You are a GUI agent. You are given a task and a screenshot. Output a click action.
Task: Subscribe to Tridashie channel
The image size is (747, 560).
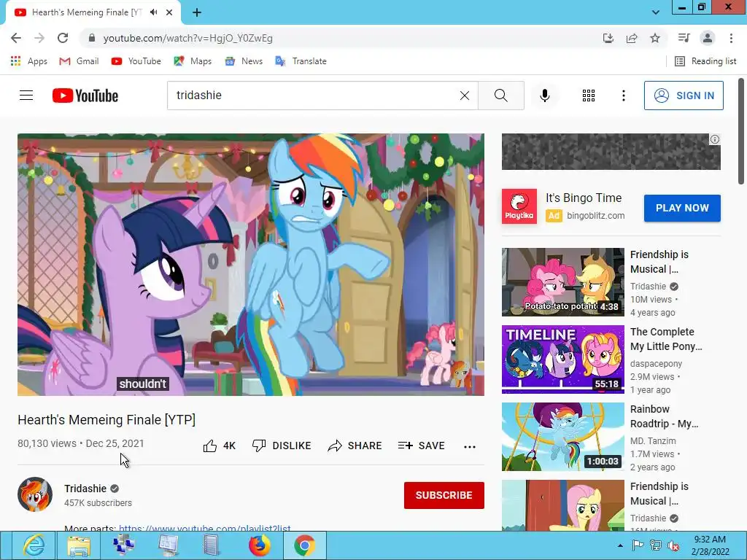pos(444,495)
